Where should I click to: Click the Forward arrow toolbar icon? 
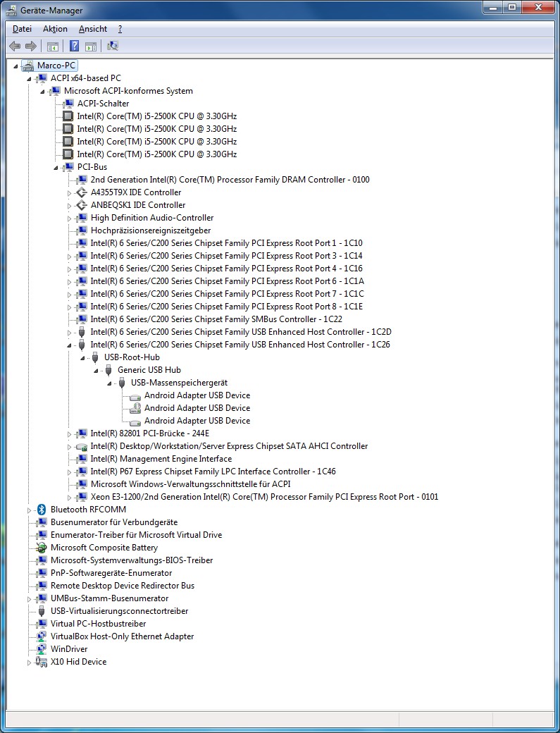31,46
